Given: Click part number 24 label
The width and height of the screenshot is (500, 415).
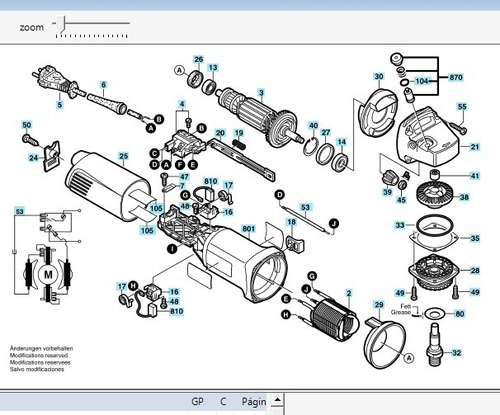Looking at the screenshot, I should 33,157.
